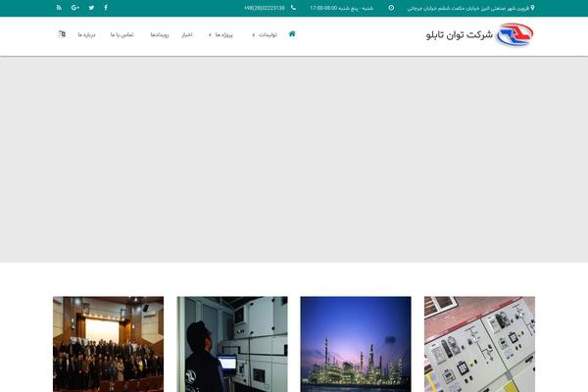The image size is (588, 392).
Task: Open the درباره ما menu item
Action: pos(86,35)
